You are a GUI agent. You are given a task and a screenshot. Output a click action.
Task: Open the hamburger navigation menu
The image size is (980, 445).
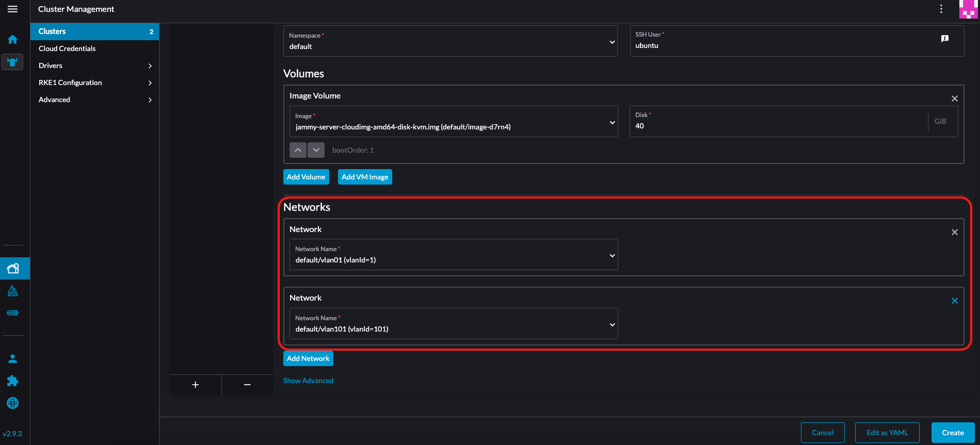[12, 9]
